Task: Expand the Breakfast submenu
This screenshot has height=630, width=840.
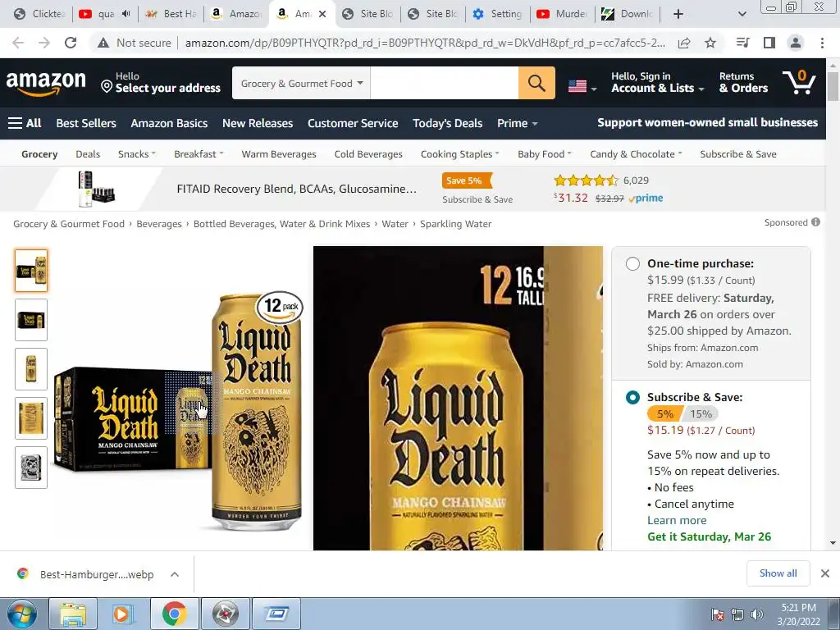Action: (199, 154)
